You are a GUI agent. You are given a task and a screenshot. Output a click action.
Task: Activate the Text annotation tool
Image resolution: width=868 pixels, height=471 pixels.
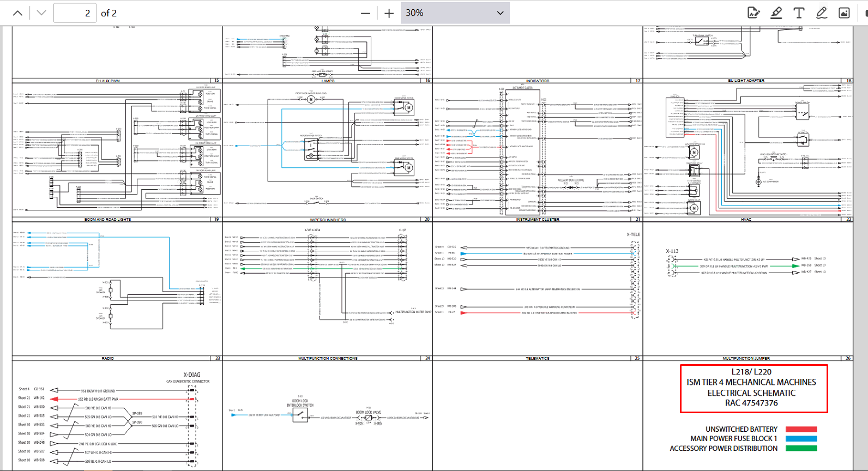click(x=799, y=13)
